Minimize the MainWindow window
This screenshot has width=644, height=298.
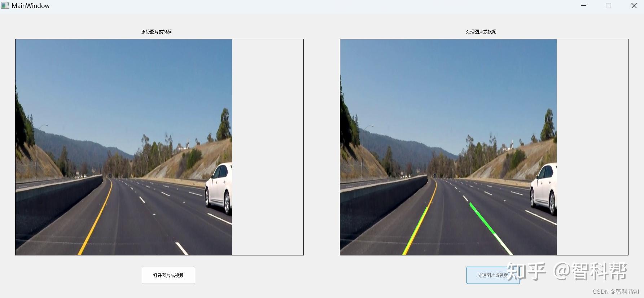pyautogui.click(x=583, y=6)
